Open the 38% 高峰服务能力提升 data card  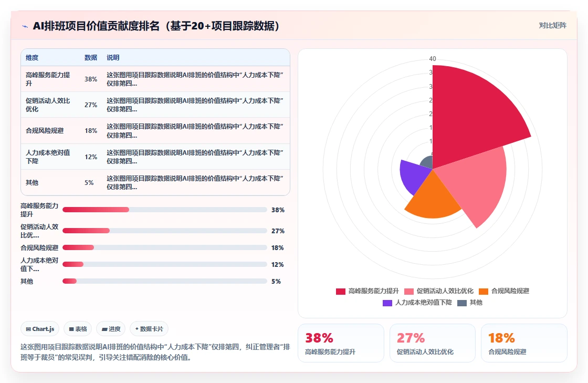coord(341,343)
